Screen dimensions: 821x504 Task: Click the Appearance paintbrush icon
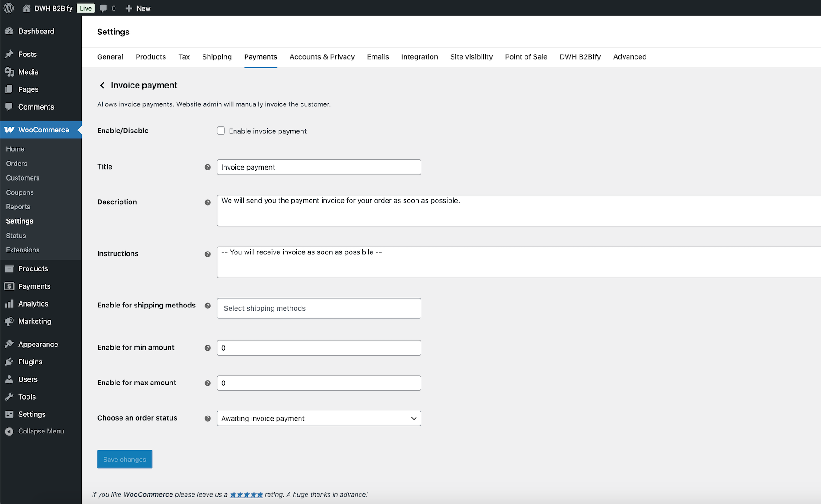tap(9, 344)
